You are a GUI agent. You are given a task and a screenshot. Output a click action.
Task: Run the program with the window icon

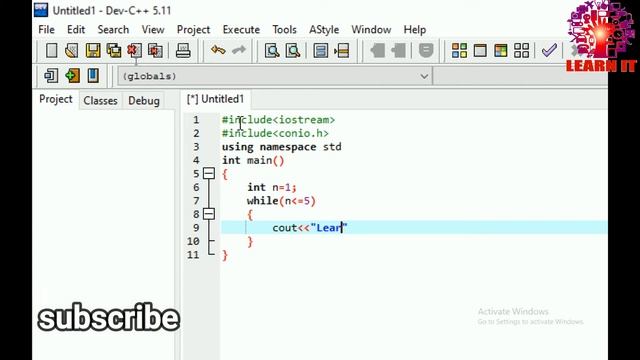(x=480, y=51)
